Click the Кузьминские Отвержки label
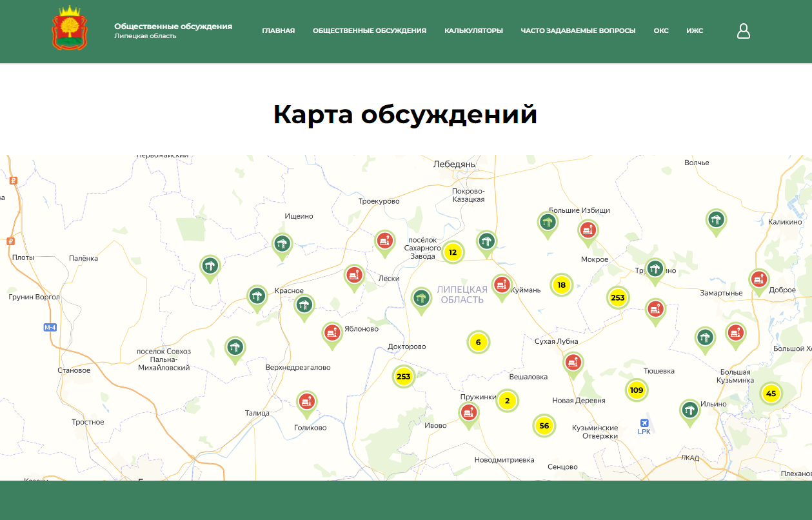This screenshot has width=812, height=520. tap(595, 432)
